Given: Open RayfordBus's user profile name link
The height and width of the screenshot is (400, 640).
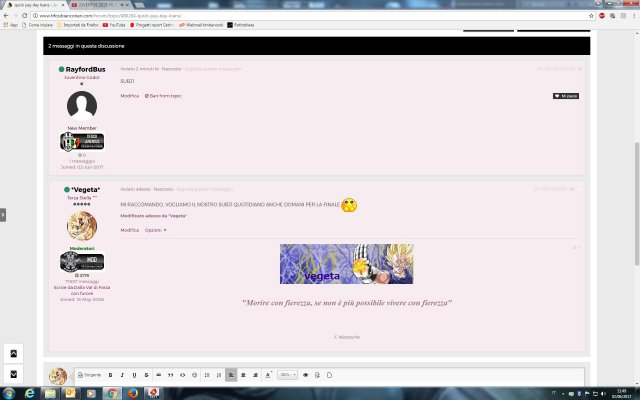Looking at the screenshot, I should (85, 69).
